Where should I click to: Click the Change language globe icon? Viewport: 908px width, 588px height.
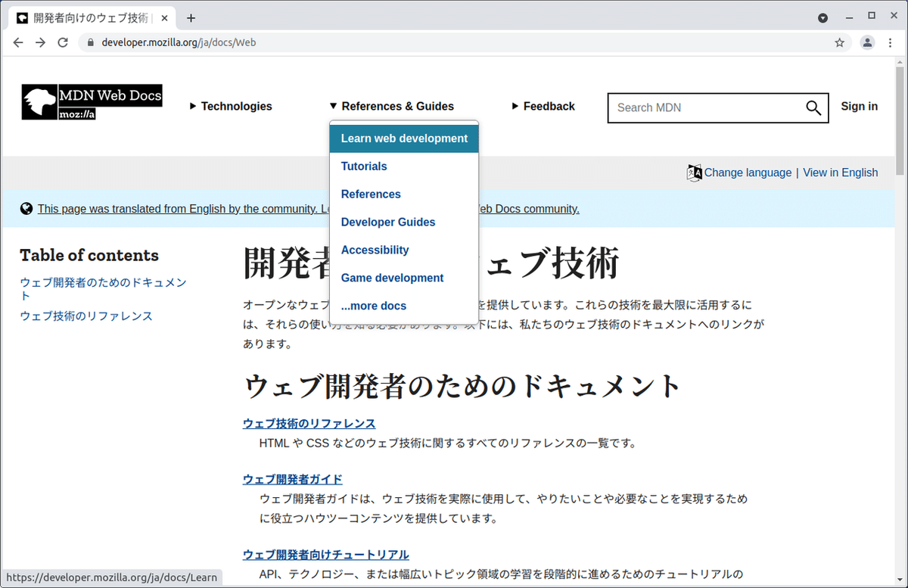point(694,173)
